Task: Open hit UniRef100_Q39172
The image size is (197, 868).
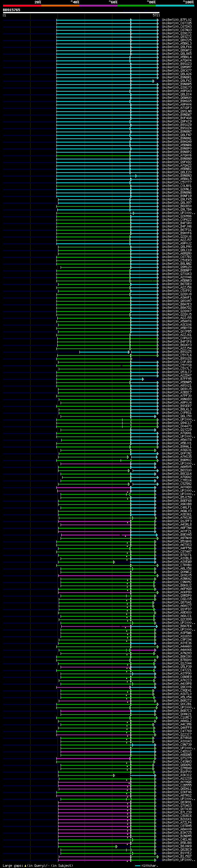Action: click(x=177, y=33)
